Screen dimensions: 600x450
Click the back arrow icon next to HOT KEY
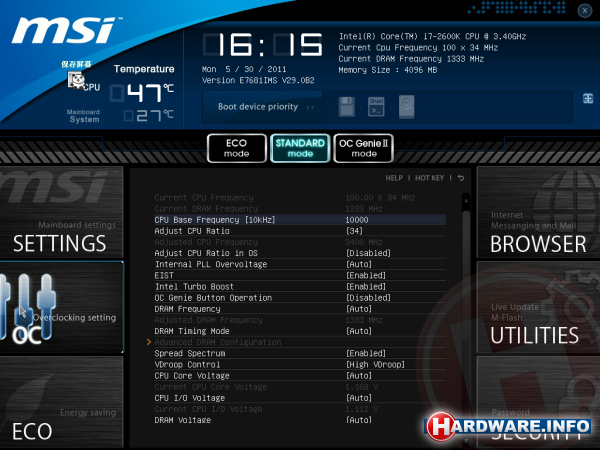click(461, 178)
